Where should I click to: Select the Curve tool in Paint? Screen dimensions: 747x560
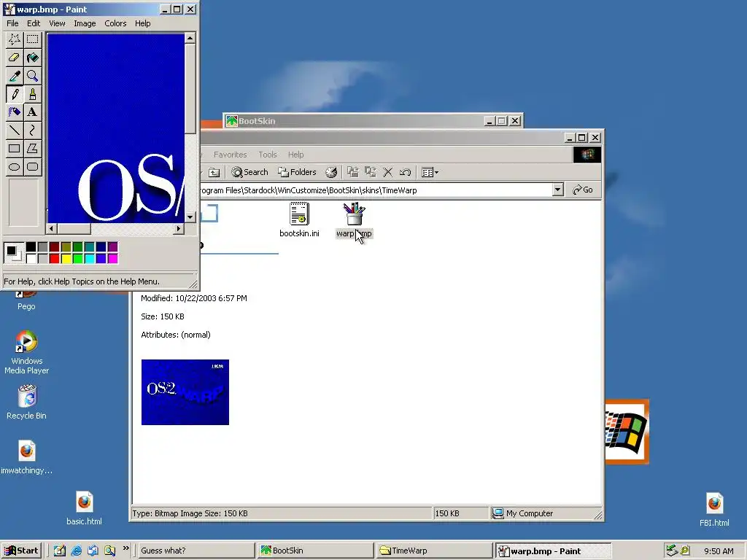click(x=32, y=130)
